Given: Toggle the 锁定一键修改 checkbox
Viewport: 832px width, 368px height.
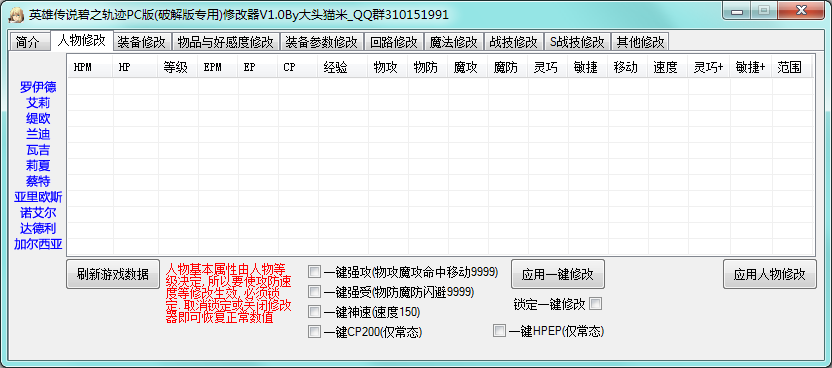Looking at the screenshot, I should coord(596,304).
